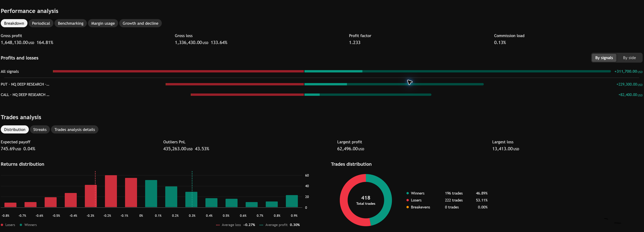Click the Profit factor 1.233 value

(x=354, y=42)
